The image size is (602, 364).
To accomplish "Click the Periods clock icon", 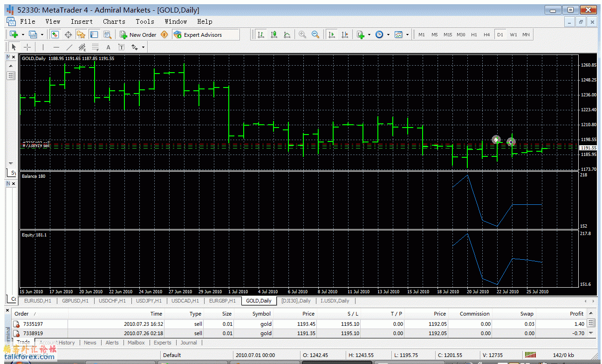I will click(379, 34).
